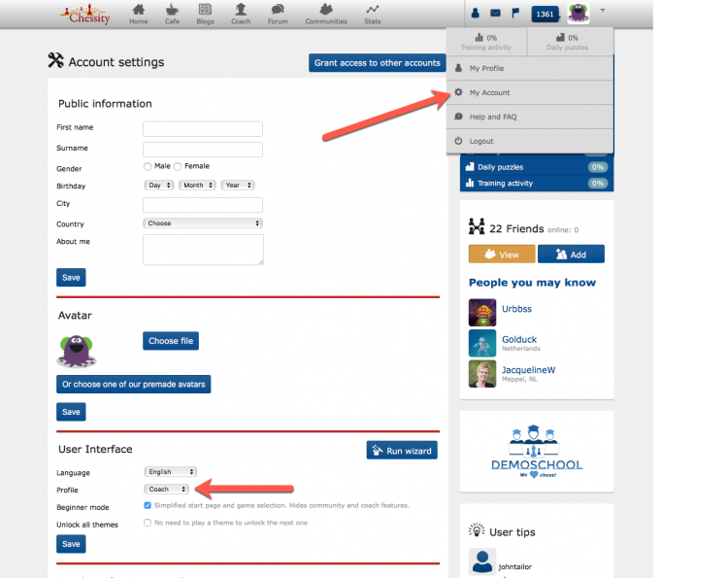This screenshot has height=578, width=728.
Task: Open the Country dropdown
Action: click(x=203, y=223)
